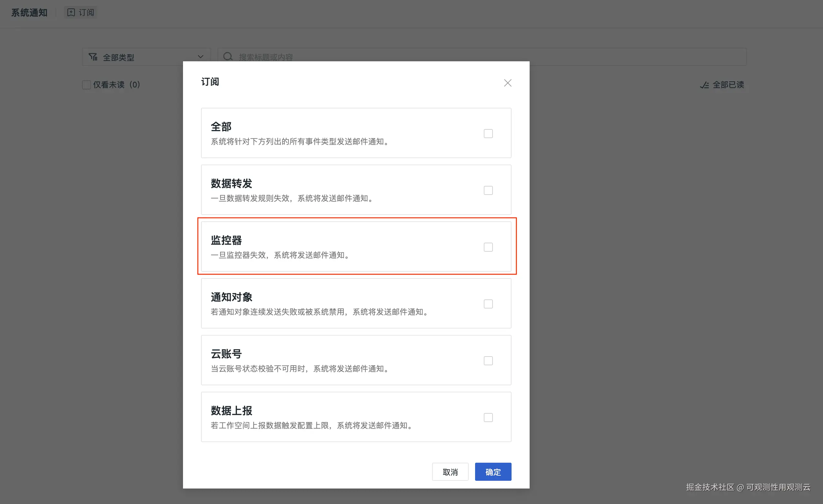Click the 通知对象 card title
Viewport: 823px width, 504px height.
click(x=231, y=297)
